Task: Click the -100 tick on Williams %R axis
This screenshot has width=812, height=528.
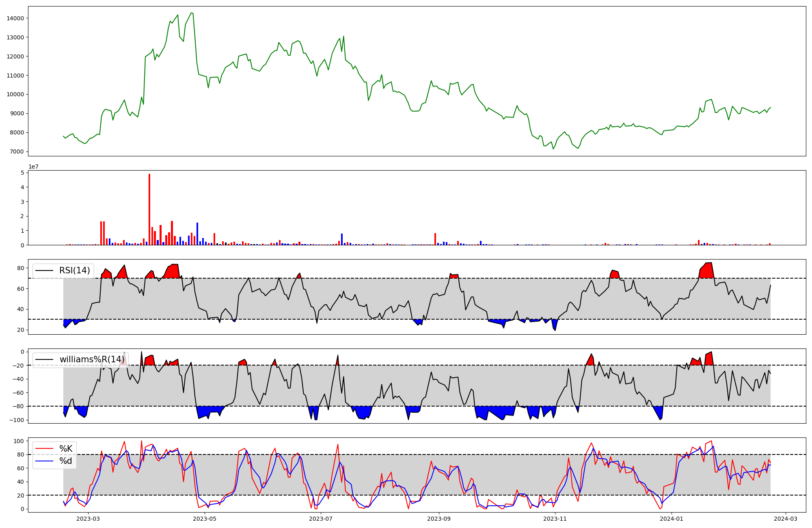Action: [x=17, y=420]
